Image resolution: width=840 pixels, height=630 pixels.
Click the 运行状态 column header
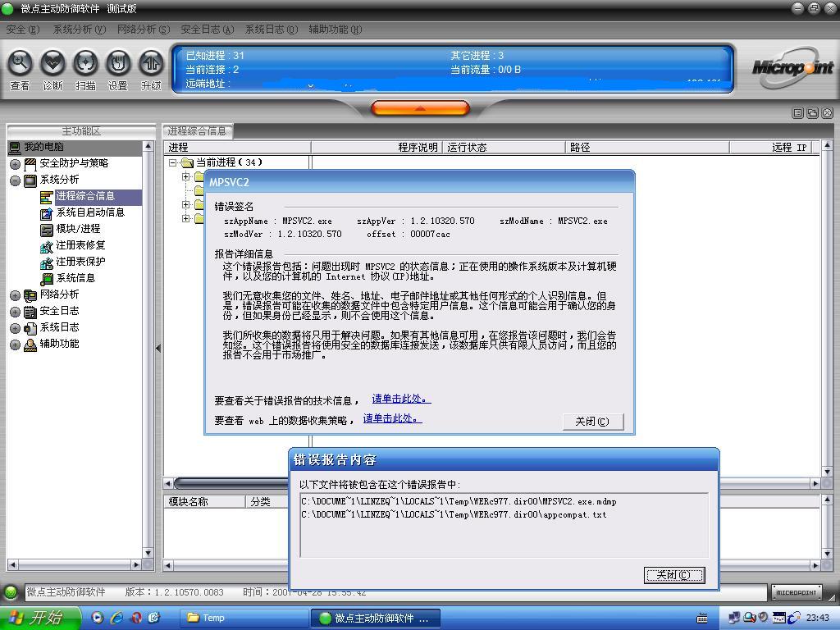pyautogui.click(x=504, y=148)
